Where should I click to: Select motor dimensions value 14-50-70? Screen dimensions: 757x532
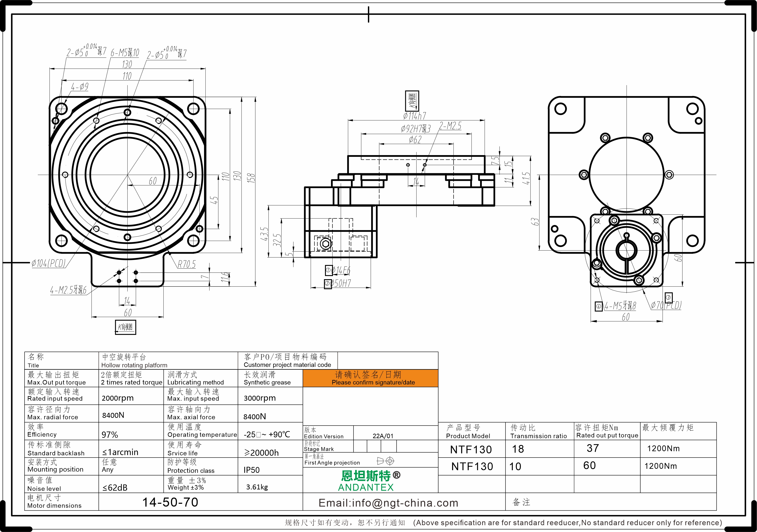click(170, 502)
